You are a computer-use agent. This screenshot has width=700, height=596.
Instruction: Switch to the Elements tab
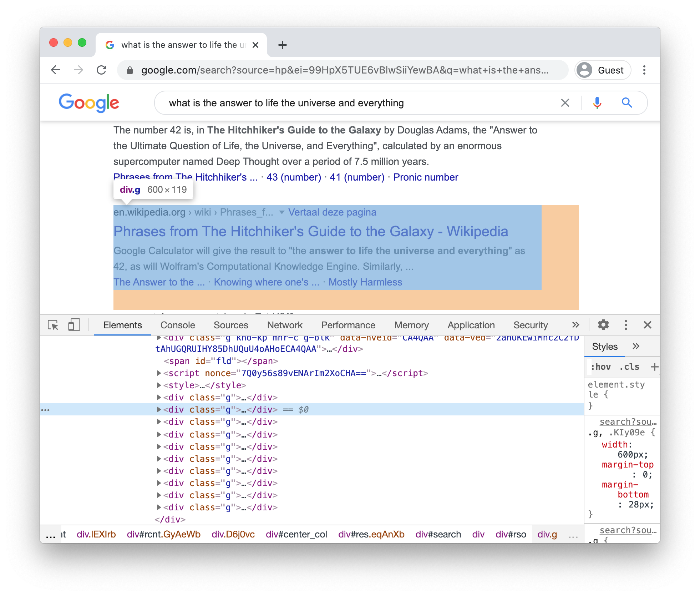coord(122,325)
